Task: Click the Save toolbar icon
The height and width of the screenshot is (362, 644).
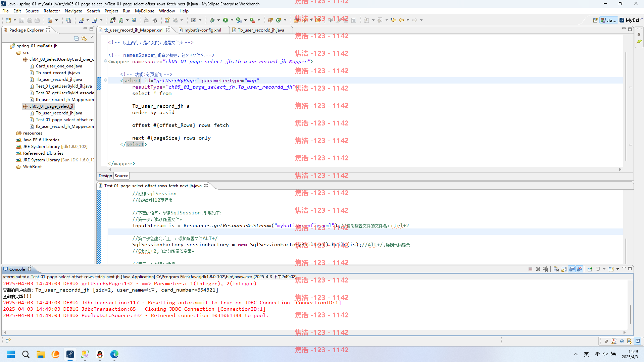Action: click(21, 20)
